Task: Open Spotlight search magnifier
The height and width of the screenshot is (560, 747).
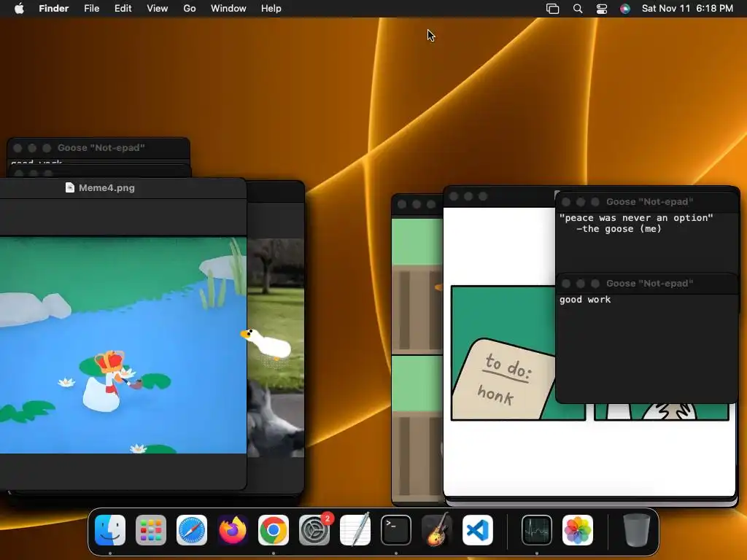Action: 578,9
